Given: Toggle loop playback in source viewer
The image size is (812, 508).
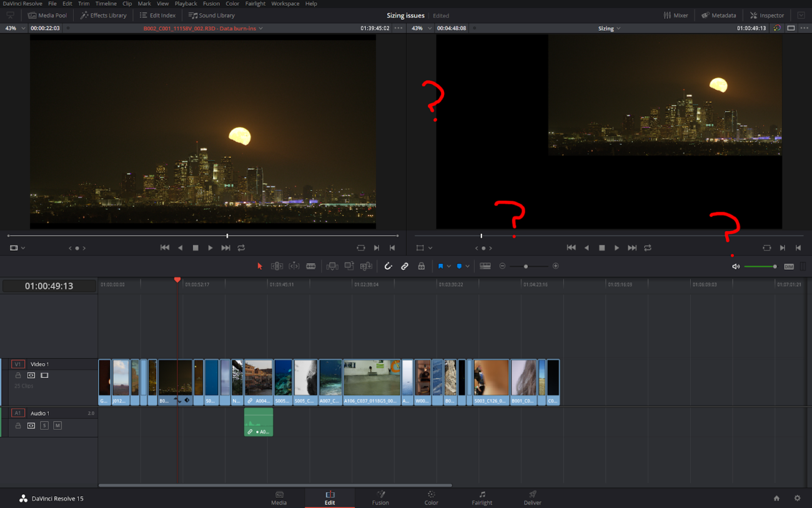Looking at the screenshot, I should [x=241, y=248].
